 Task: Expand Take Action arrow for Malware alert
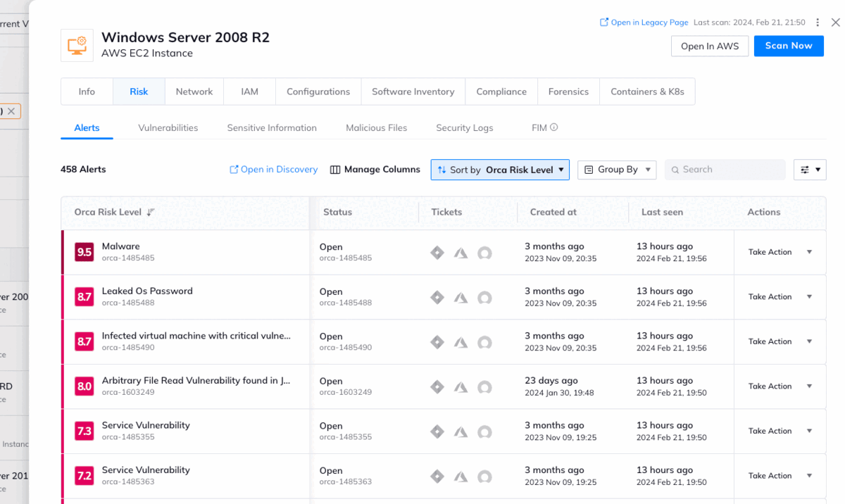(809, 252)
